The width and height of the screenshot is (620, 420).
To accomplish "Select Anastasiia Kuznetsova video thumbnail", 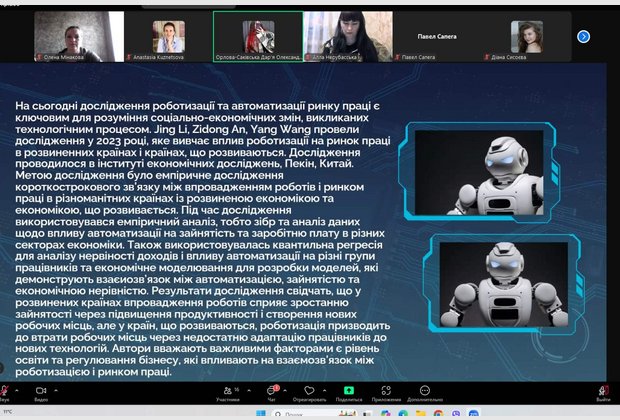I will [168, 34].
